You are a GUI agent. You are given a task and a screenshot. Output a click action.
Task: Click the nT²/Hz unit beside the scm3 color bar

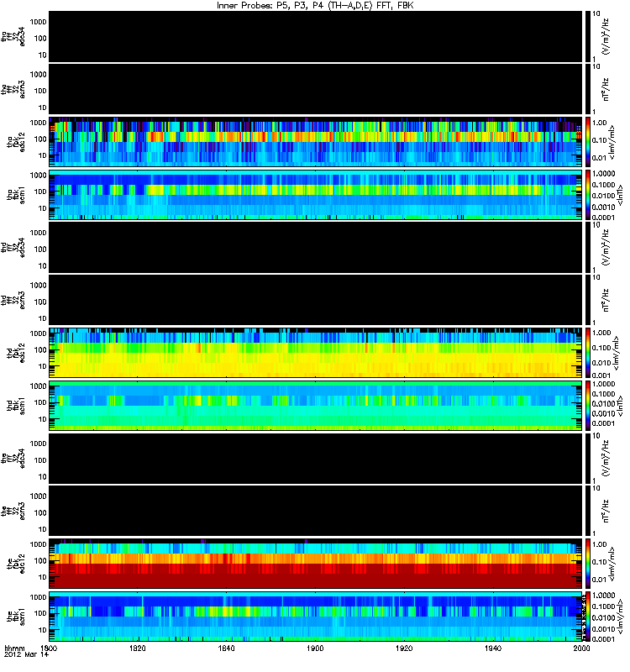point(606,511)
